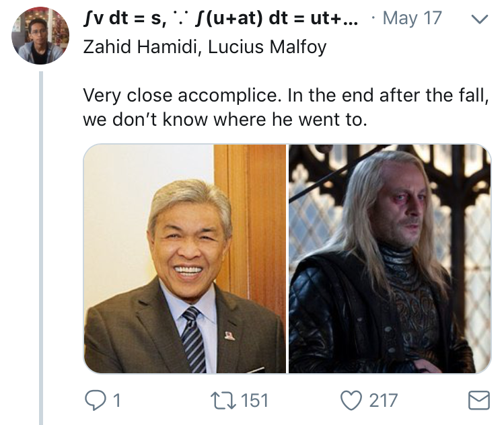Viewport: 504px width, 425px height.
Task: Open tweet options chevron menu
Action: 480,20
